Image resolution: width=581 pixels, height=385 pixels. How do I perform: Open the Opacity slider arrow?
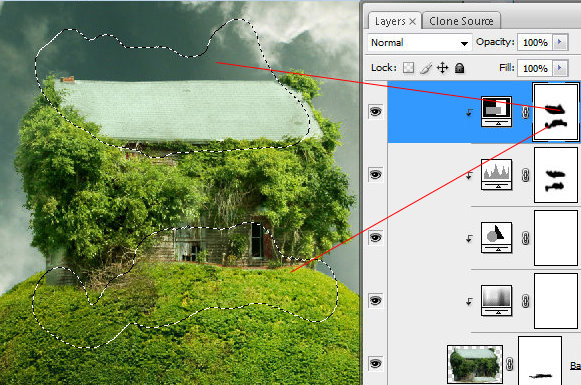pos(560,42)
